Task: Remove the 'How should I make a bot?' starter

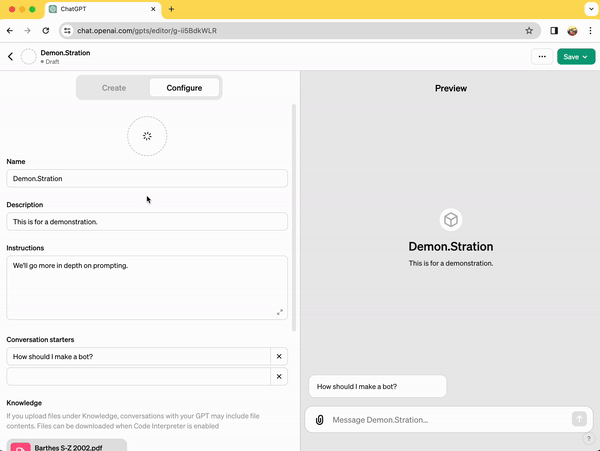Action: tap(279, 356)
